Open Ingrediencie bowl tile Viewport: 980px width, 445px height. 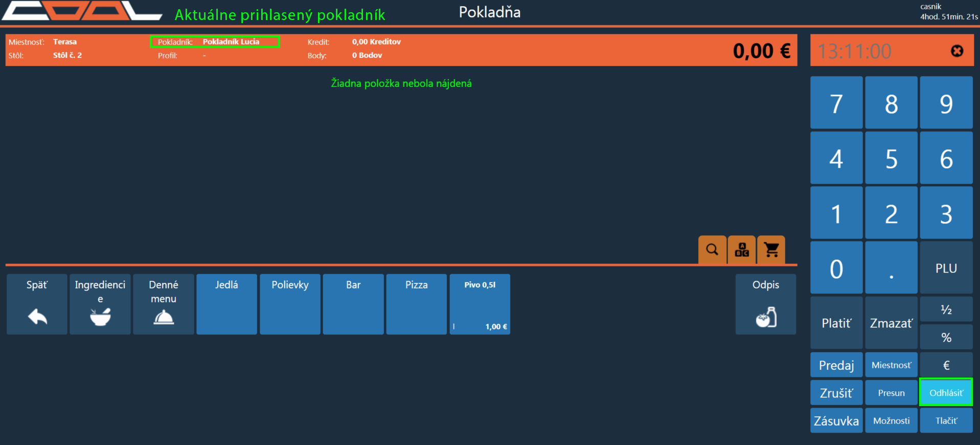100,304
